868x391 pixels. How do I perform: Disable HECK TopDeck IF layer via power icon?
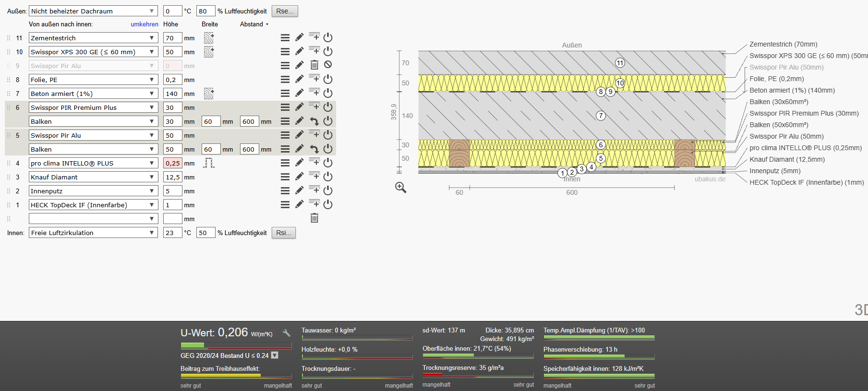point(328,204)
